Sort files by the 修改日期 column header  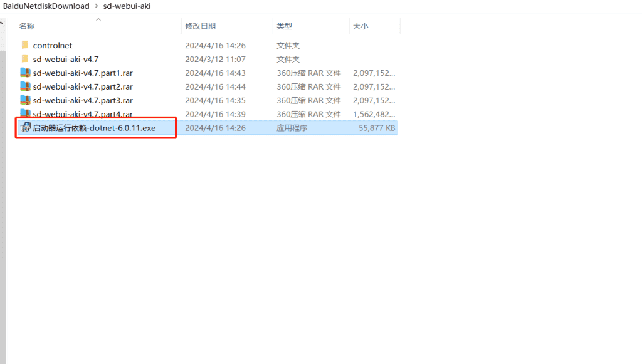click(200, 26)
